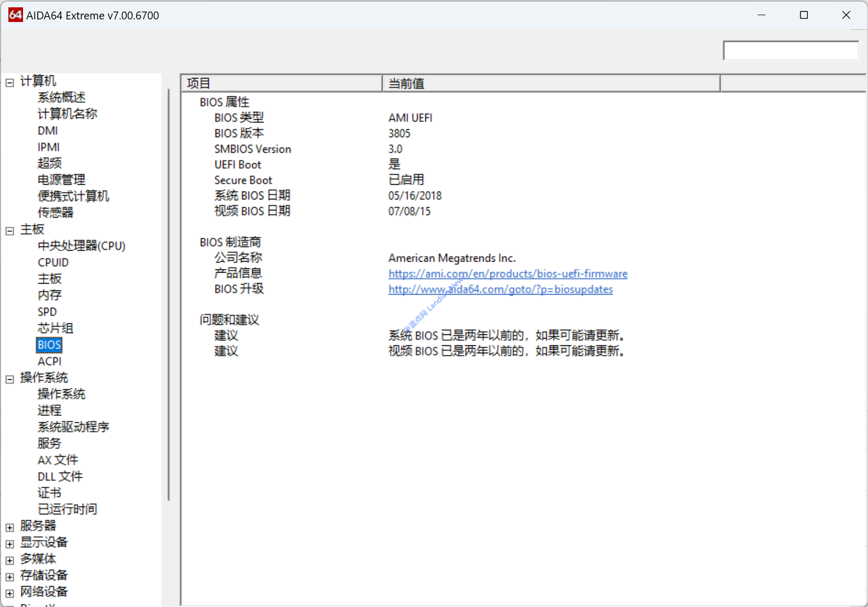Click the 项目 column header
Image resolution: width=868 pixels, height=607 pixels.
tap(281, 83)
